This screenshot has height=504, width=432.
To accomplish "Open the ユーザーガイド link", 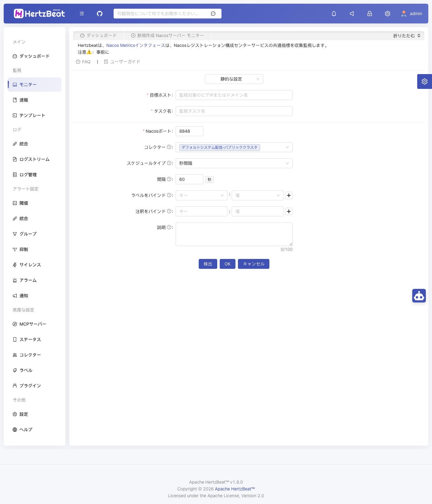I will pos(122,62).
